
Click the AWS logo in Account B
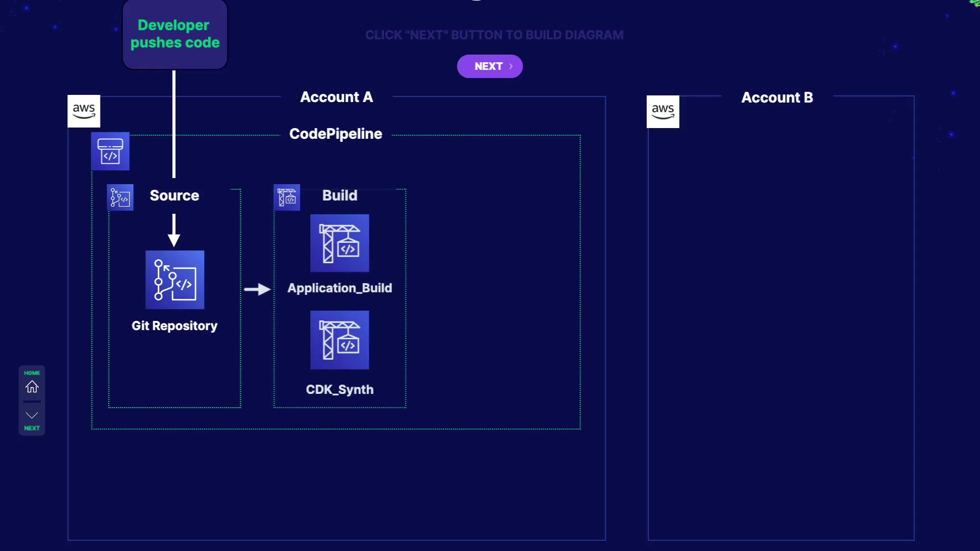click(663, 111)
